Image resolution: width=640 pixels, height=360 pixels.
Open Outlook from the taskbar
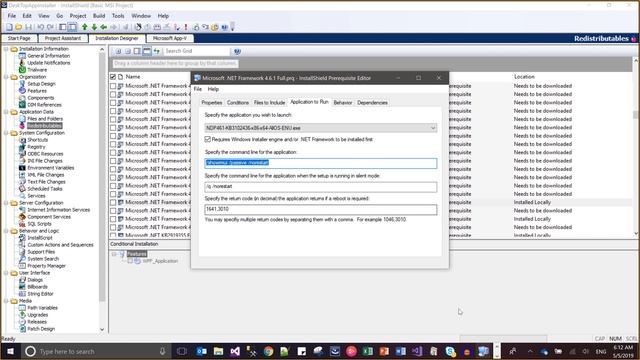(x=202, y=351)
